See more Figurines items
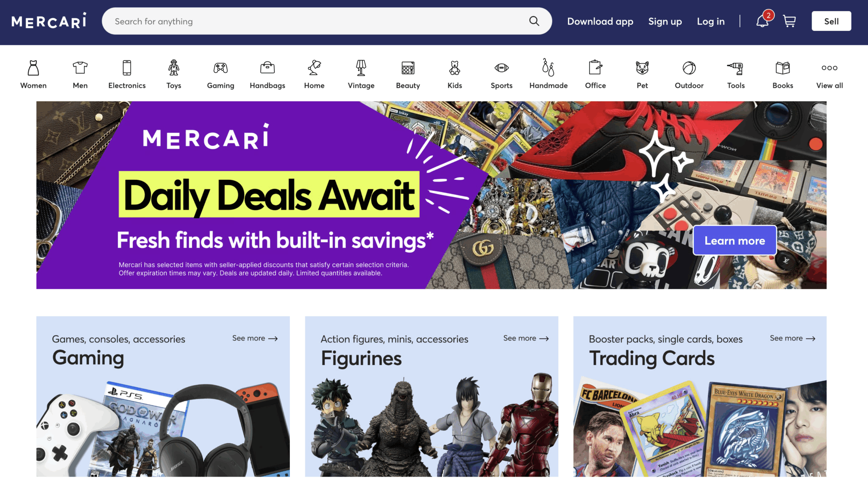868x483 pixels. (526, 338)
